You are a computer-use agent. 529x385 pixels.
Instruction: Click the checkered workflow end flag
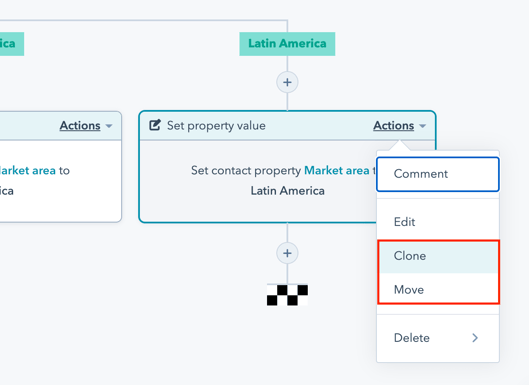287,295
